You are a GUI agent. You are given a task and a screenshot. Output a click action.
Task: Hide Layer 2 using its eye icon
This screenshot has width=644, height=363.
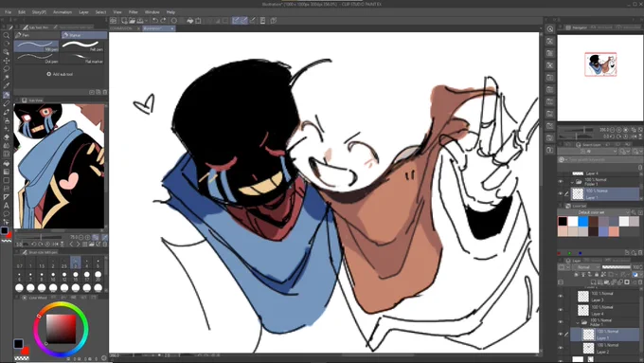(x=561, y=348)
